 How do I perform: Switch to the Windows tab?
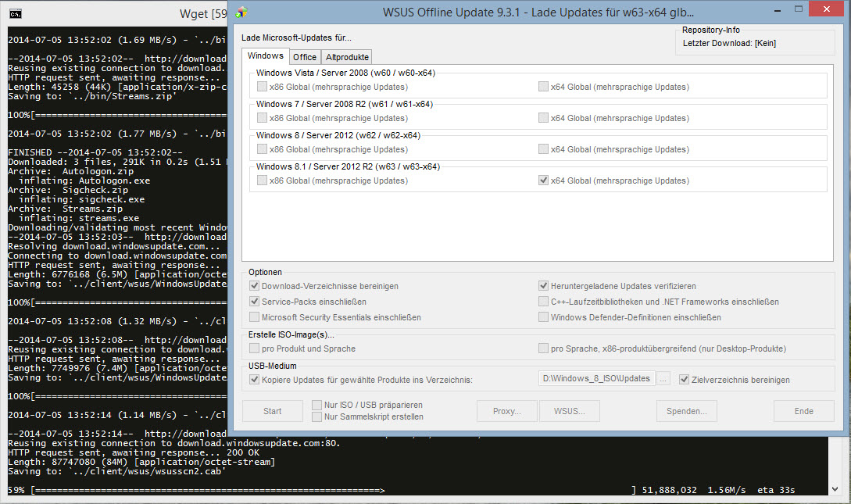pos(266,56)
